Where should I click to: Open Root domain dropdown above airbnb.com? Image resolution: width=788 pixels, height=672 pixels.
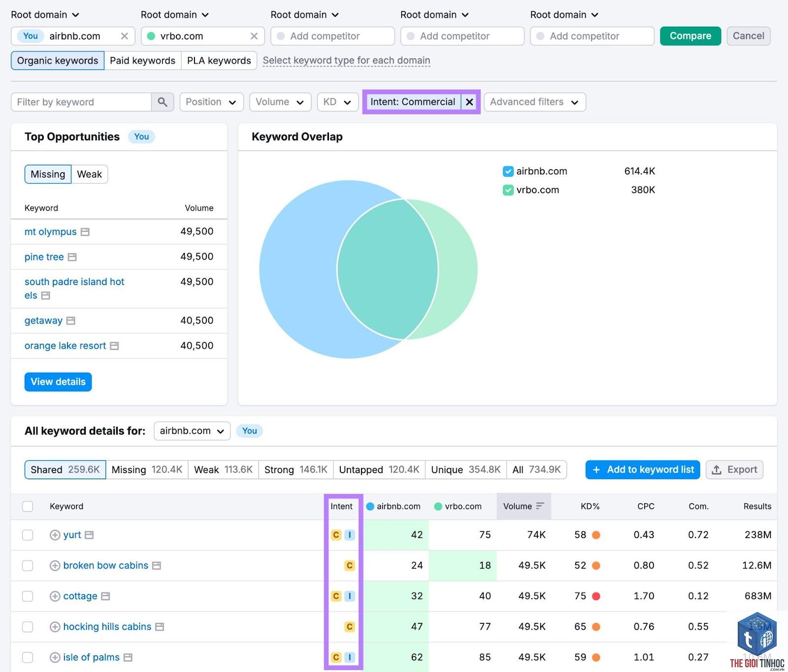45,15
